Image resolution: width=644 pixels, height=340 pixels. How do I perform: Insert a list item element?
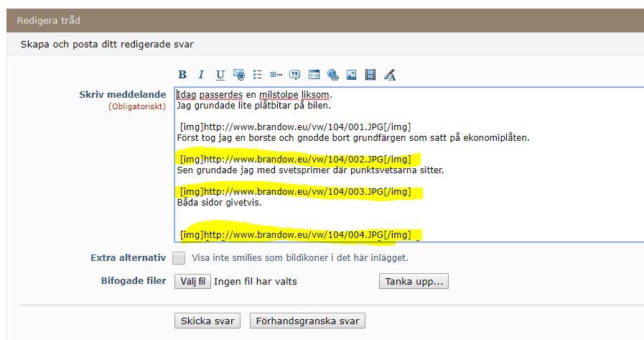click(x=276, y=75)
